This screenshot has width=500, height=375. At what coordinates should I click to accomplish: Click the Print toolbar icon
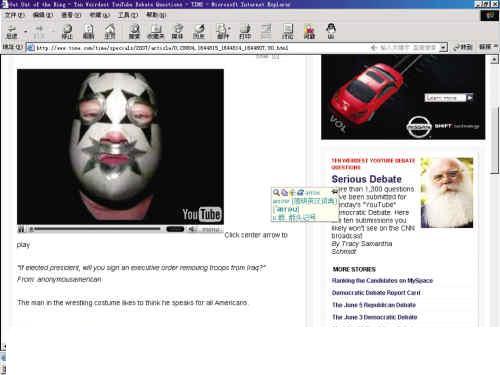[x=245, y=31]
